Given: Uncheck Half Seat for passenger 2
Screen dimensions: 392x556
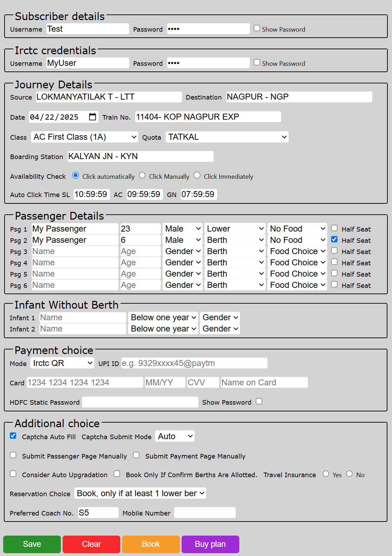Looking at the screenshot, I should 334,239.
